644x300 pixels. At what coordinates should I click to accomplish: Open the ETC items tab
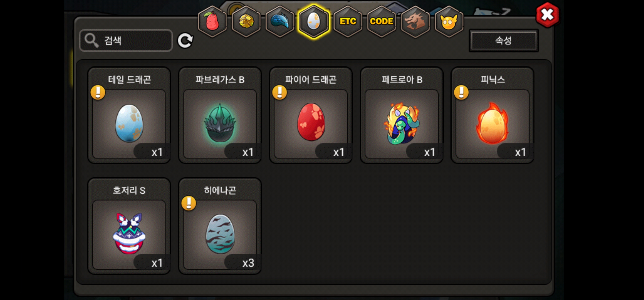tap(348, 22)
